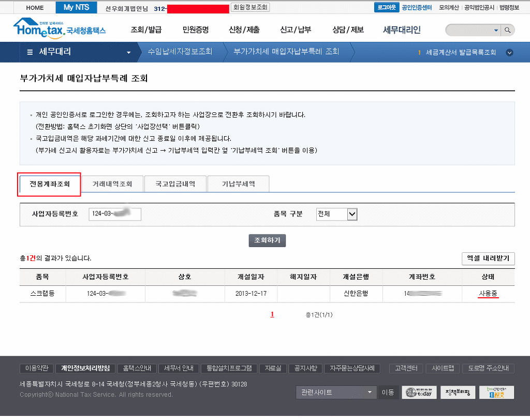This screenshot has height=420, width=530.
Task: Click the 사업자등록번호 input field
Action: click(115, 214)
